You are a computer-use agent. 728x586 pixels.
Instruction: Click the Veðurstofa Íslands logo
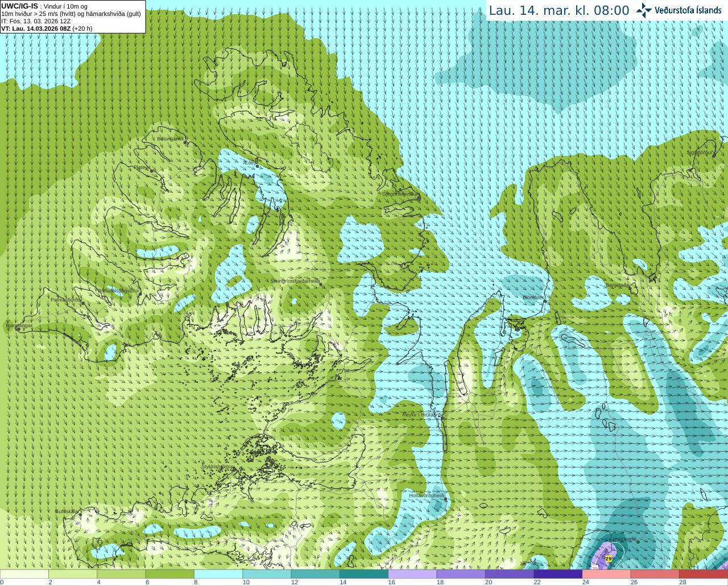coord(679,10)
